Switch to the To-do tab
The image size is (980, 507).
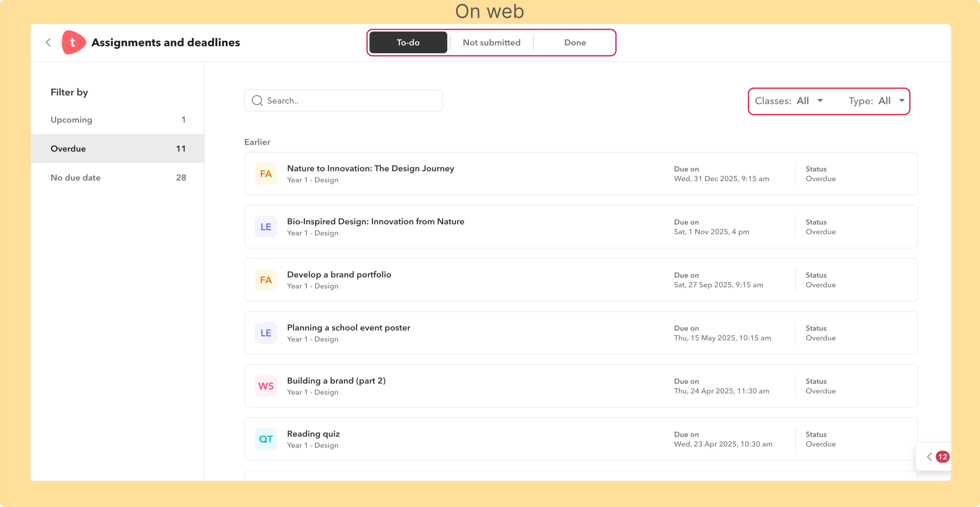tap(408, 42)
